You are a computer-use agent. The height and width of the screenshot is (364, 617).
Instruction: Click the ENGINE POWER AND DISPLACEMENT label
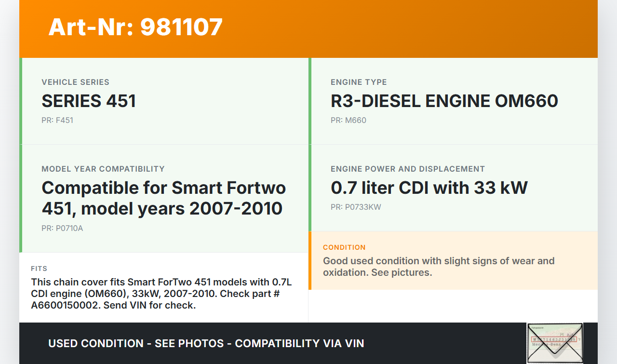(408, 169)
